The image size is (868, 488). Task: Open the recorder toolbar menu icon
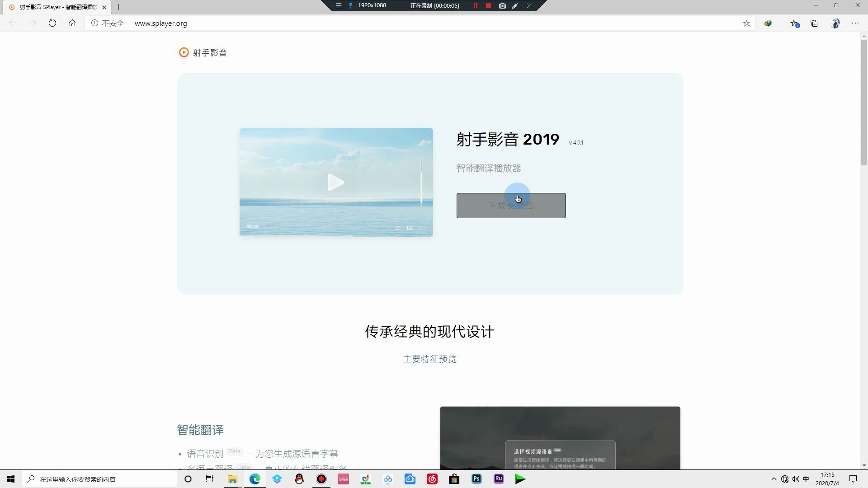click(x=339, y=6)
